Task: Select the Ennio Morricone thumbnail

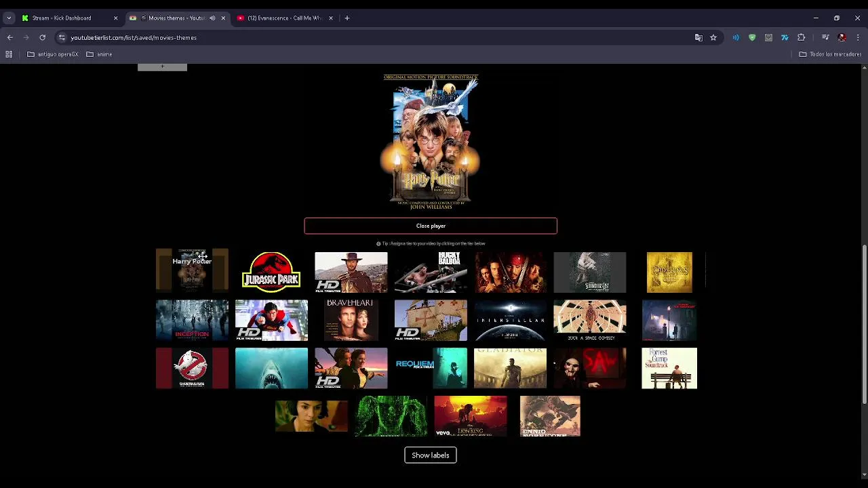Action: tap(550, 416)
